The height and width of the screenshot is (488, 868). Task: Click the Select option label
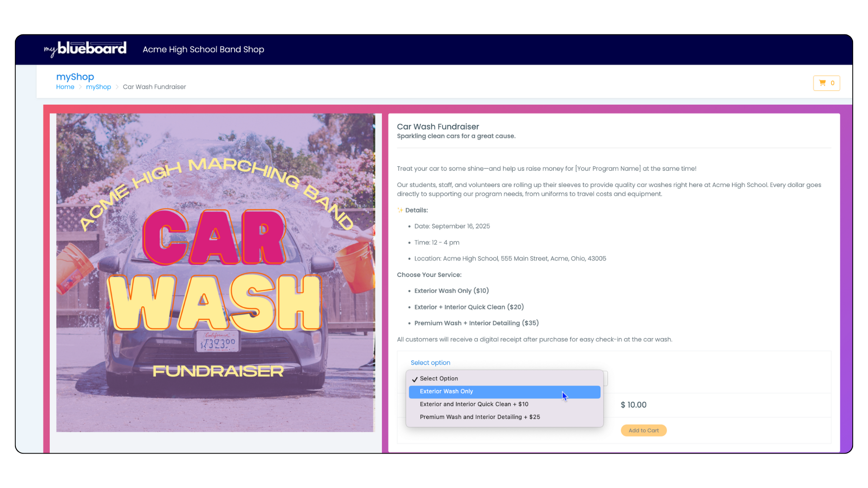tap(430, 363)
